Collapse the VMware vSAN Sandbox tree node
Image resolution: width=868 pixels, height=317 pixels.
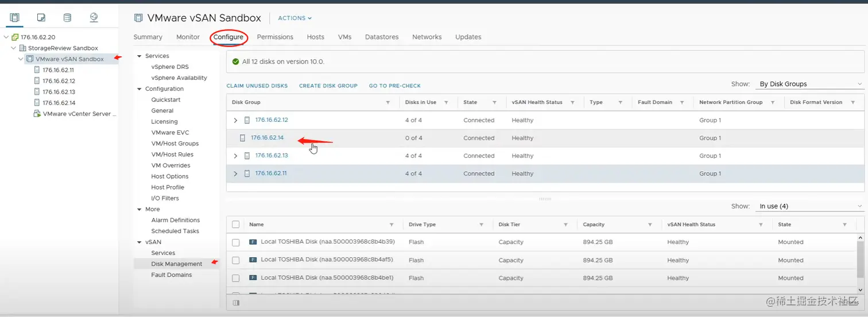[21, 59]
